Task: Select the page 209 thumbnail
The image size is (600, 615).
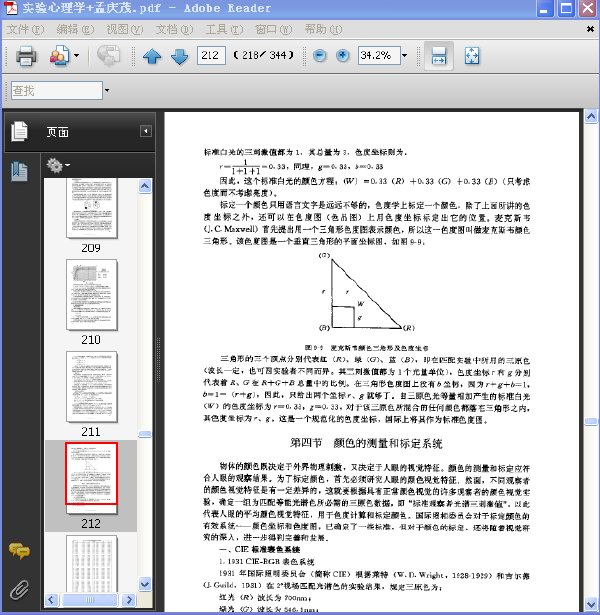Action: (x=92, y=208)
